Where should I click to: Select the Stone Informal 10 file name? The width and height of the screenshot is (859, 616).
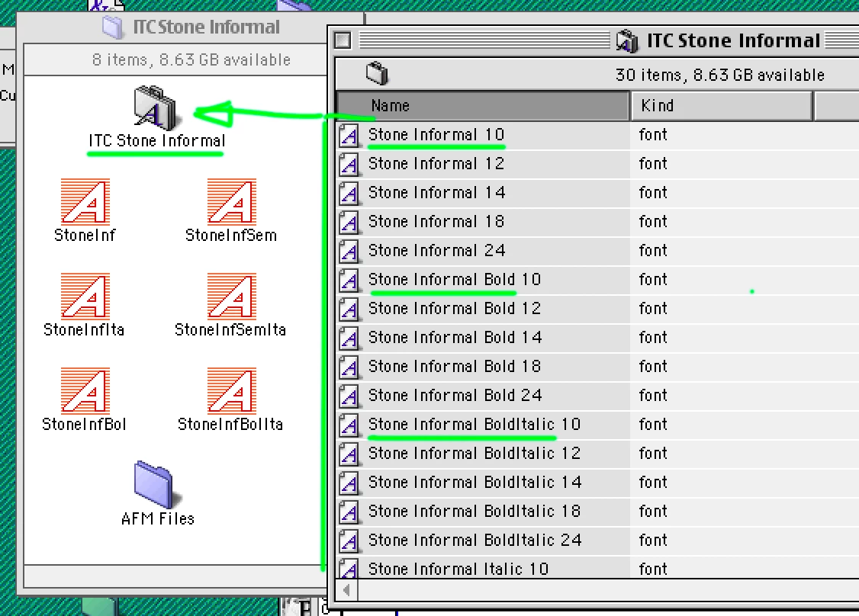pyautogui.click(x=436, y=135)
